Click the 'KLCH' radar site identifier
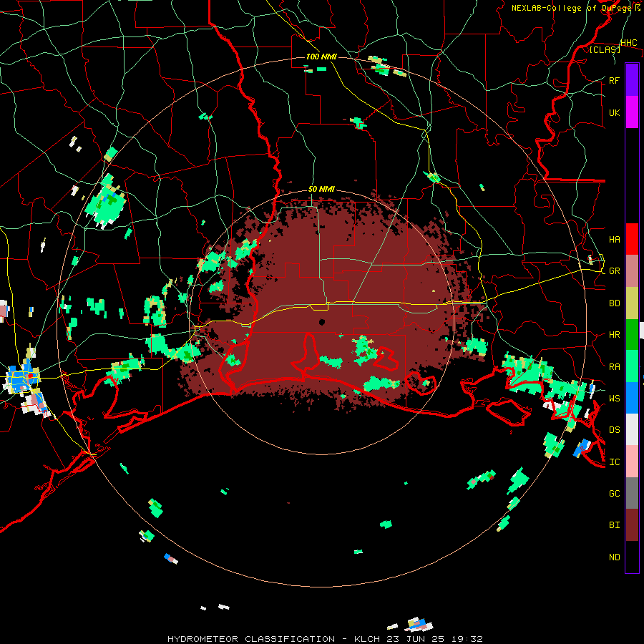 click(x=366, y=639)
